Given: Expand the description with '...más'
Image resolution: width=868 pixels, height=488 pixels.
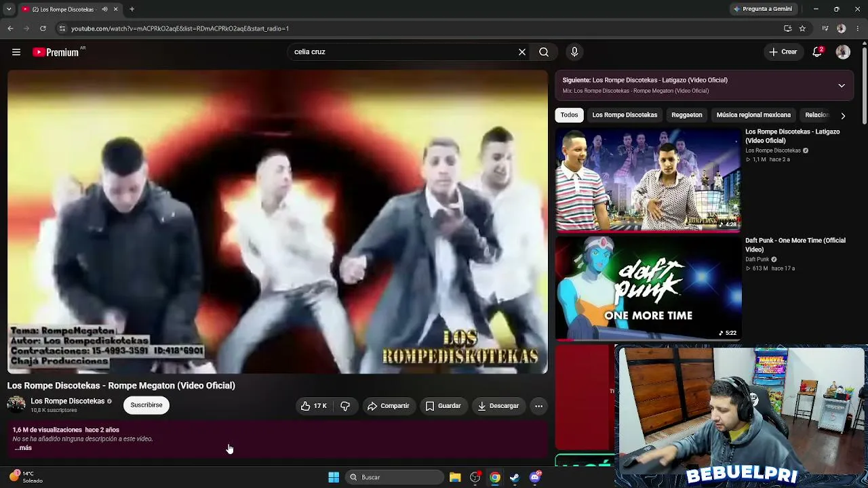Looking at the screenshot, I should coord(23,448).
